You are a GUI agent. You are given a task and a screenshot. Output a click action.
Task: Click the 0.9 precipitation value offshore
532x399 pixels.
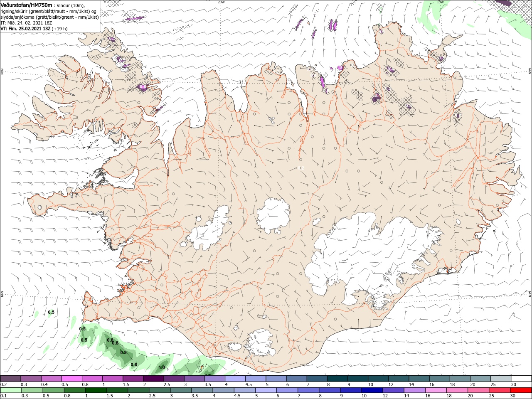click(x=123, y=352)
